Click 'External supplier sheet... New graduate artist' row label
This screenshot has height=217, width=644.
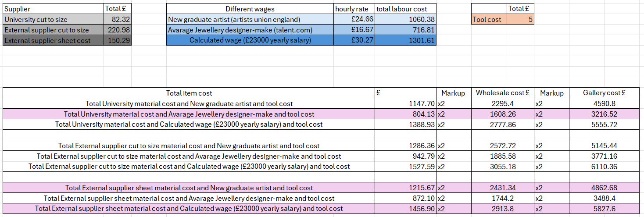[189, 188]
